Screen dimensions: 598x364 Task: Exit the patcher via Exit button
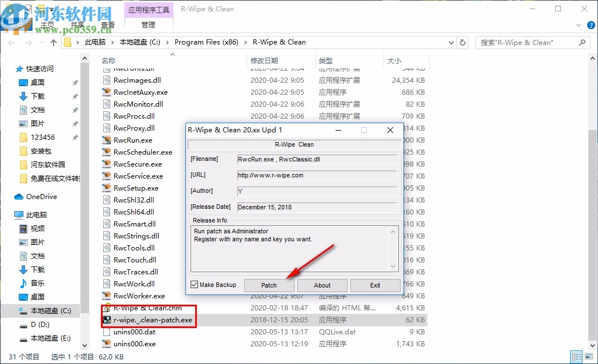pyautogui.click(x=375, y=285)
